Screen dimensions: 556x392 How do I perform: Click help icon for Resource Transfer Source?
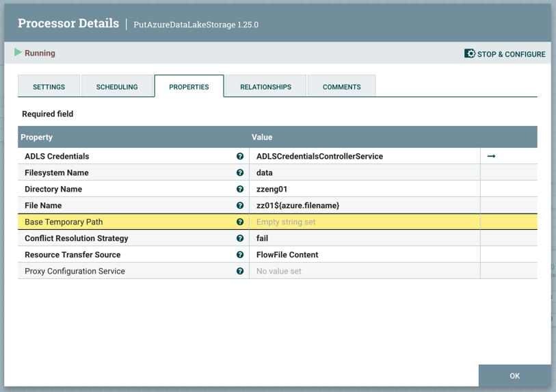[240, 255]
